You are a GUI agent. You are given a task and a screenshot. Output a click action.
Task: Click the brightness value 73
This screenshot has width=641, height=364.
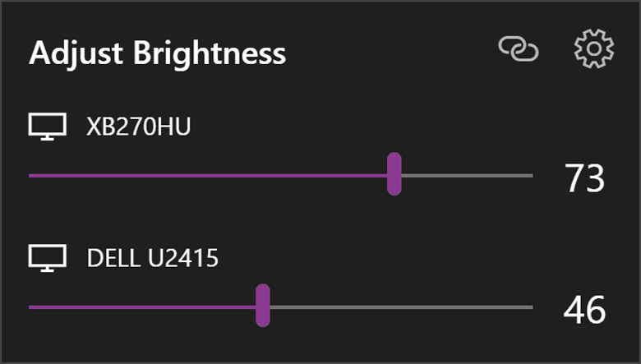[584, 178]
